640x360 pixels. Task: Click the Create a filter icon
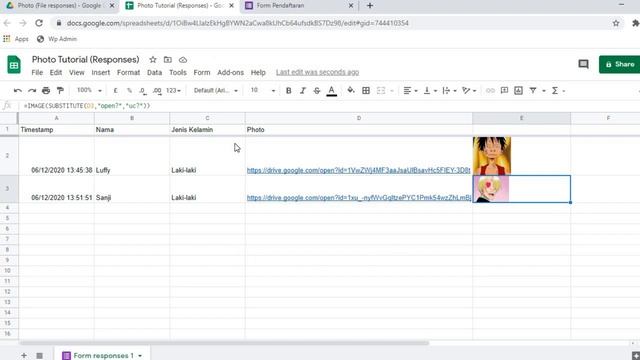[533, 91]
